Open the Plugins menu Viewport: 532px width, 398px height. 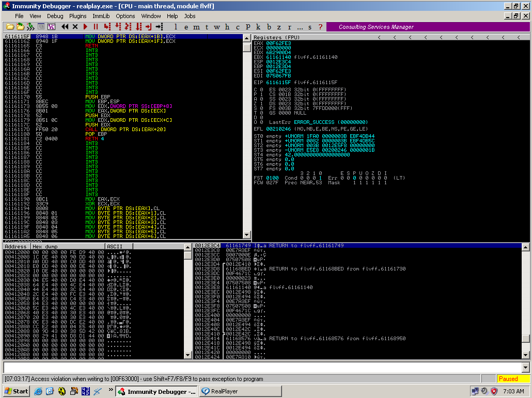77,16
